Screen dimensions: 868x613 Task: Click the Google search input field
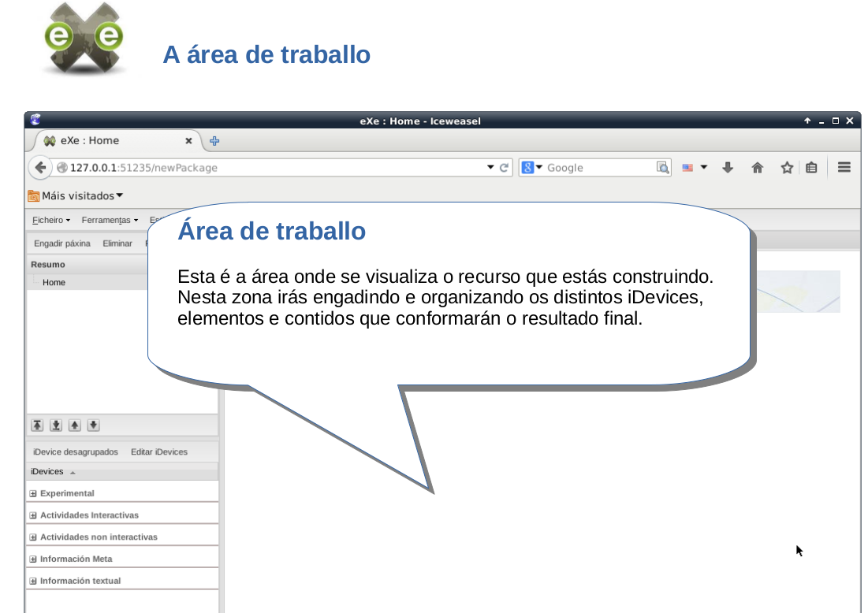tap(599, 168)
